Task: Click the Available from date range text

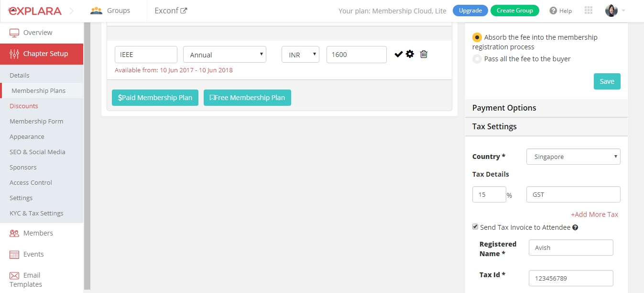Action: [x=174, y=70]
